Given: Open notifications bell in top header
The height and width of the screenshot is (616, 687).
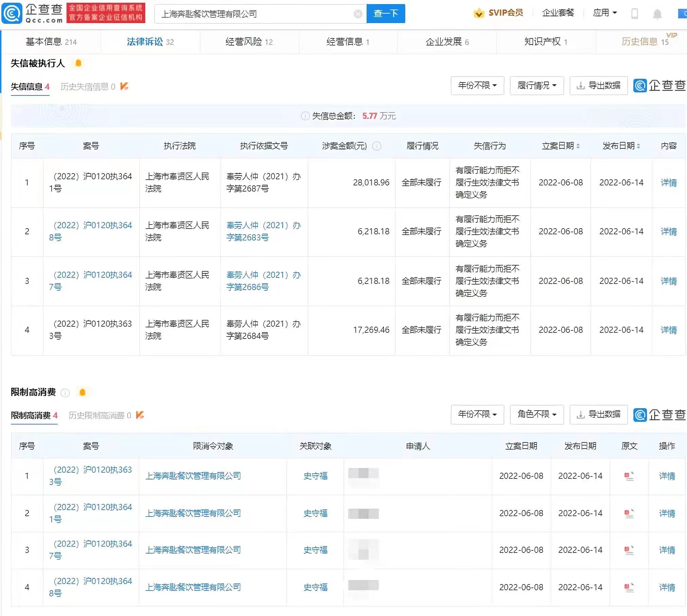Looking at the screenshot, I should point(657,14).
